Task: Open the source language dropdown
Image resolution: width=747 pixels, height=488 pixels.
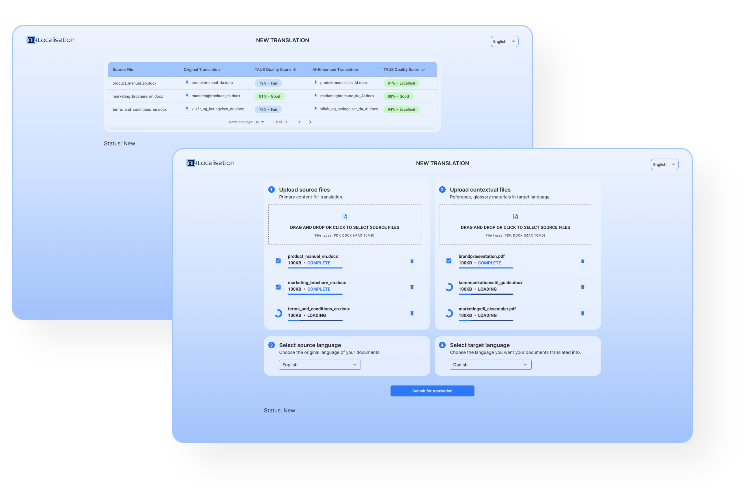Action: click(x=319, y=365)
